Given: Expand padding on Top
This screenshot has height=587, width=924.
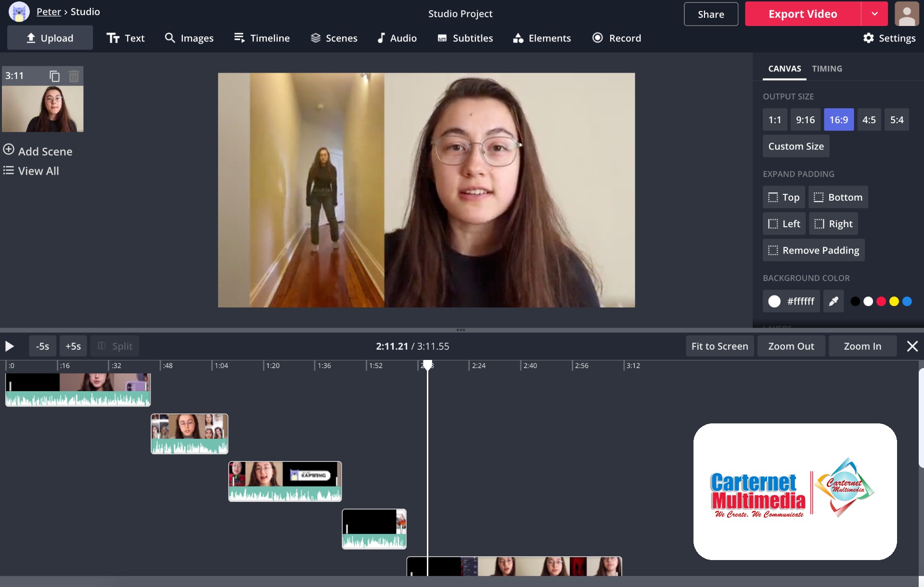Looking at the screenshot, I should [783, 197].
